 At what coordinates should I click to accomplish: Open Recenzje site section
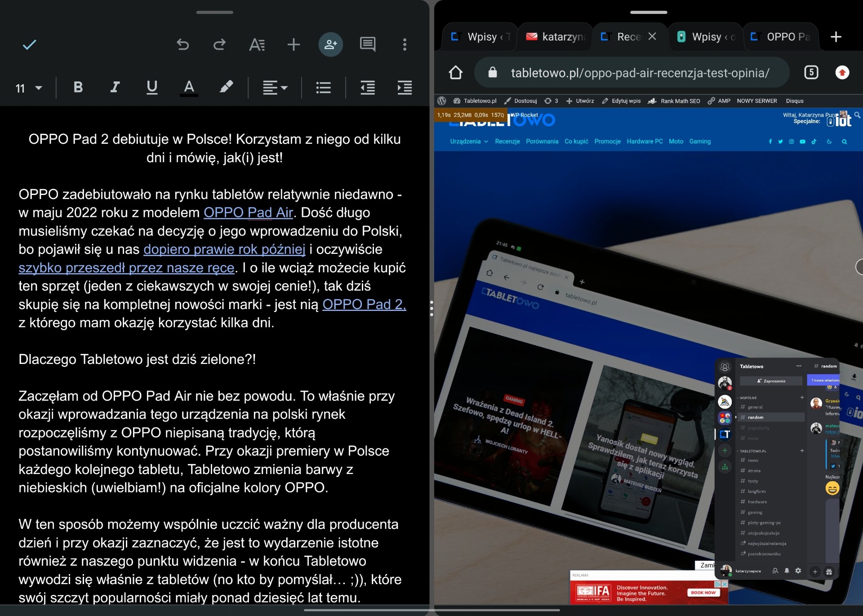[507, 142]
